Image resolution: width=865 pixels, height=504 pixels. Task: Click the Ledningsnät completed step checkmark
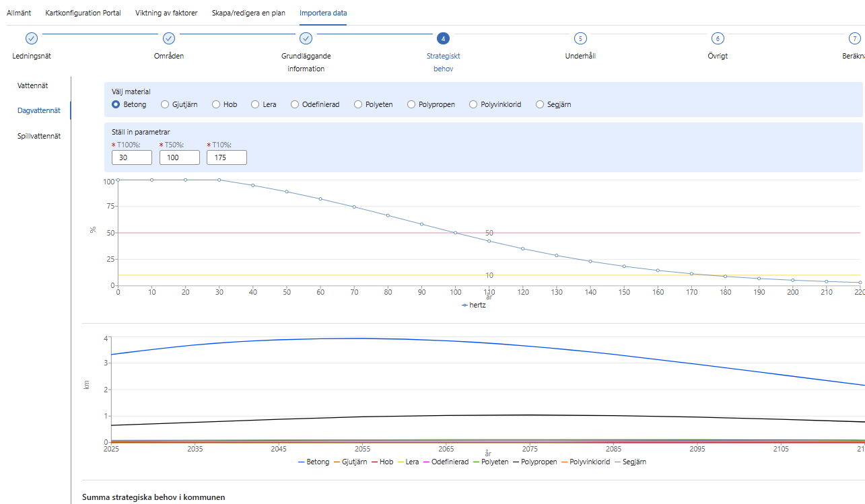click(31, 38)
